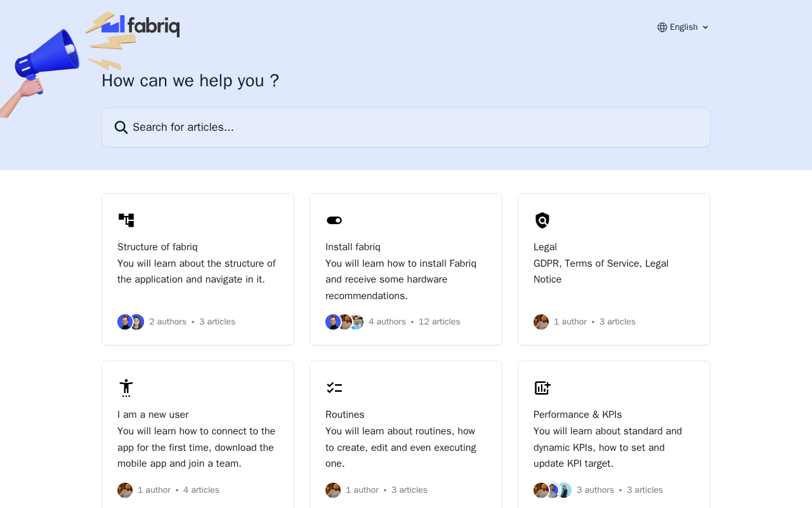Click the Install fabriq toggle icon

pos(334,220)
